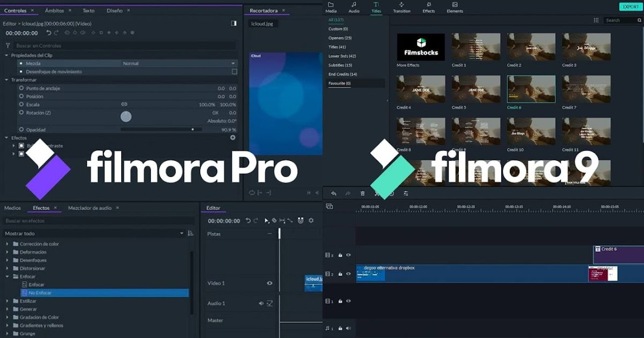
Task: Click the undo icon beside the Controles timecode
Action: [x=49, y=33]
